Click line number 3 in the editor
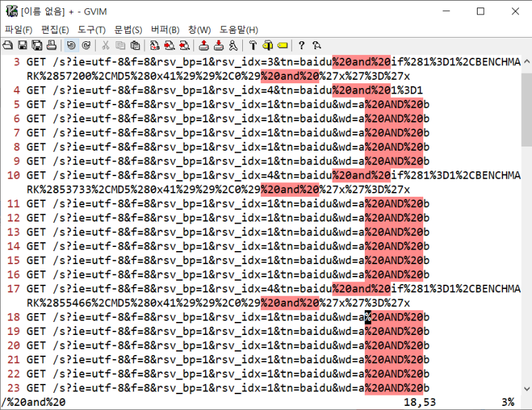This screenshot has width=532, height=410. point(17,62)
